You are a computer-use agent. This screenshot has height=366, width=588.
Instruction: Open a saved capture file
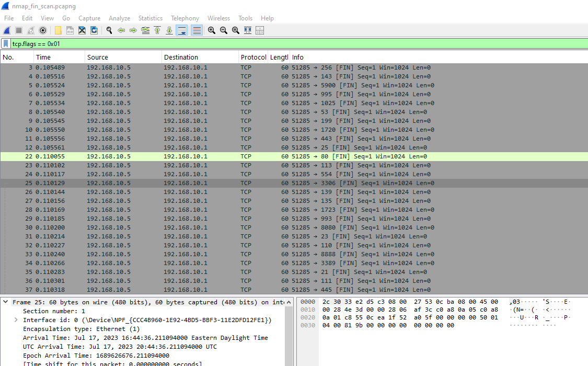[x=57, y=30]
